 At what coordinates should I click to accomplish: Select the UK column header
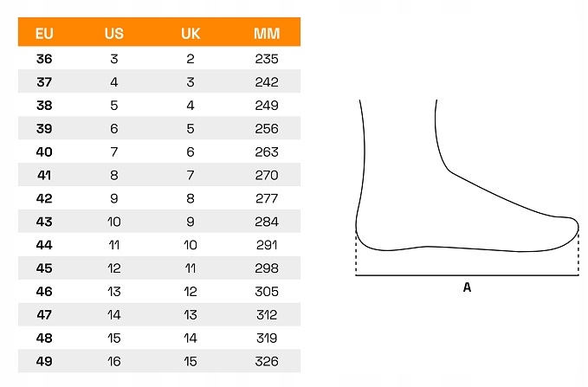point(191,34)
